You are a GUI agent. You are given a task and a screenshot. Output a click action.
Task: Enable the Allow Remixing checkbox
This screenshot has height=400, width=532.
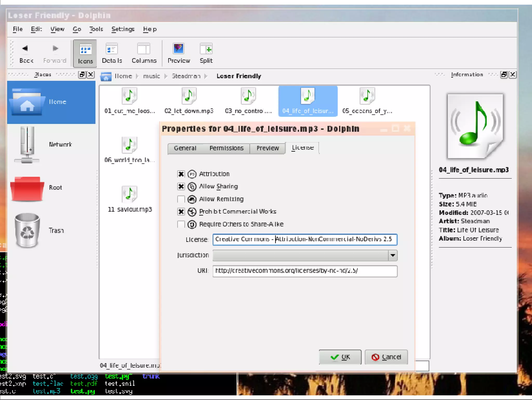pyautogui.click(x=181, y=199)
